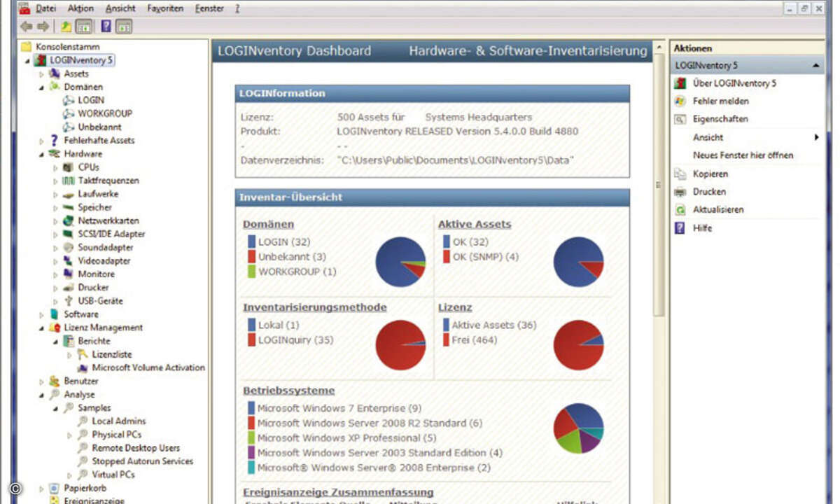Collapse the Lizenz Management node

click(41, 328)
